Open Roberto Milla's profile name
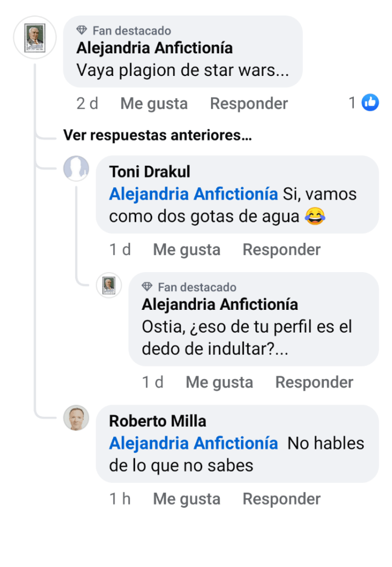Screen dimensions: 392x567 point(157,421)
